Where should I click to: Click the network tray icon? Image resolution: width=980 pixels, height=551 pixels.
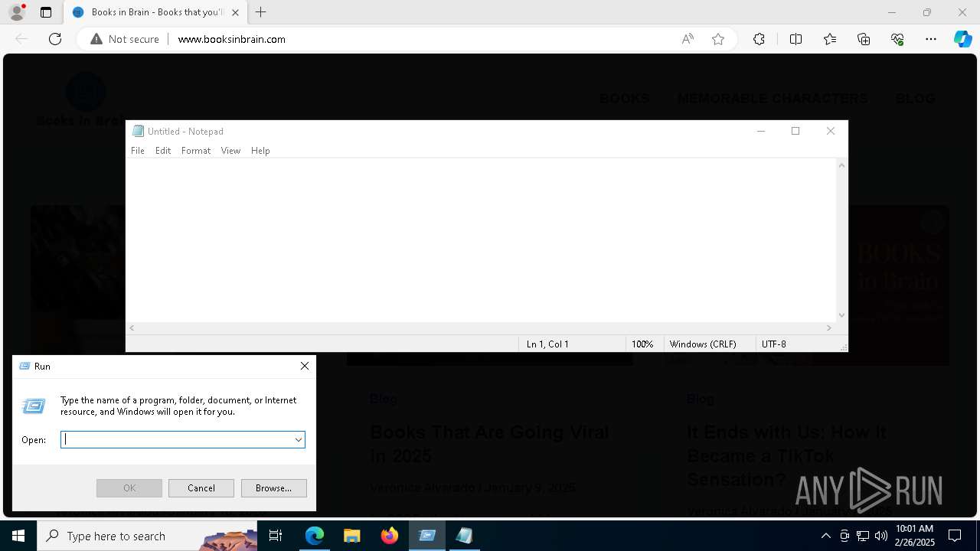(x=863, y=536)
